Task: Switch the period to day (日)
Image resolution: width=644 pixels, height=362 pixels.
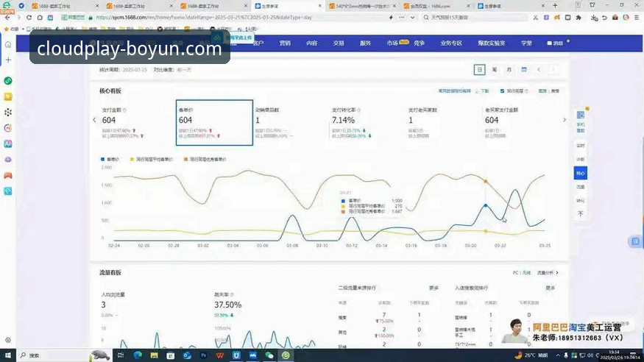Action: coord(479,70)
